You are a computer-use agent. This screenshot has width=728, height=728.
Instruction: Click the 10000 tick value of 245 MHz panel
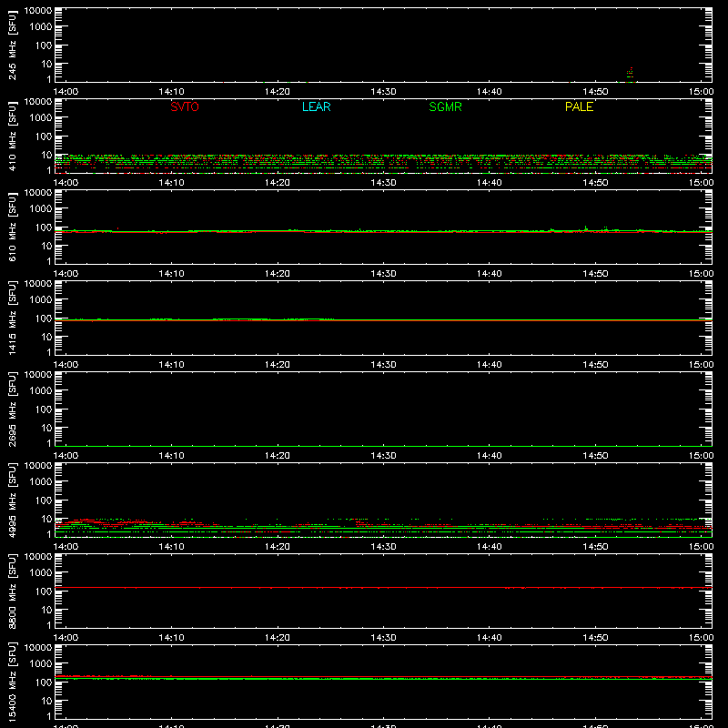[38, 11]
